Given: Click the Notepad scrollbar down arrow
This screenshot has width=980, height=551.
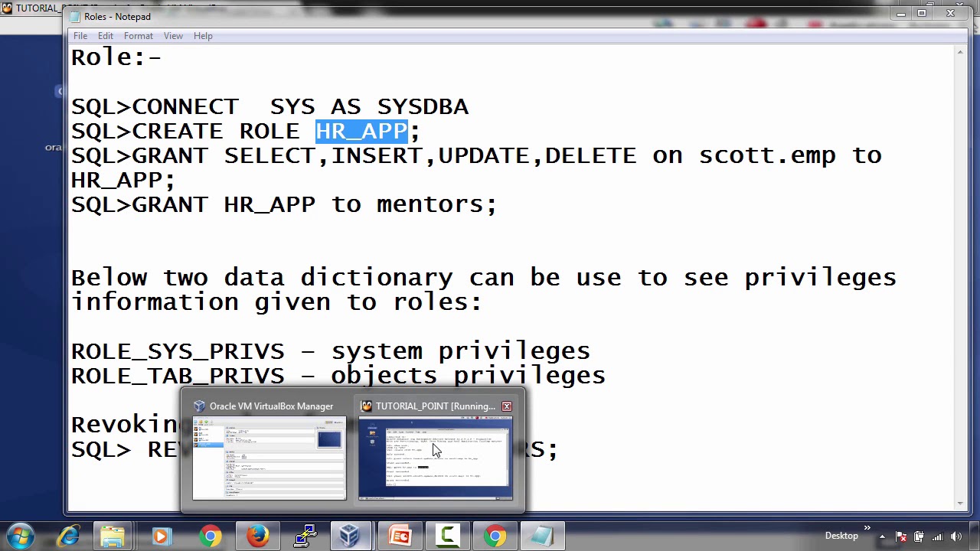Looking at the screenshot, I should point(960,503).
